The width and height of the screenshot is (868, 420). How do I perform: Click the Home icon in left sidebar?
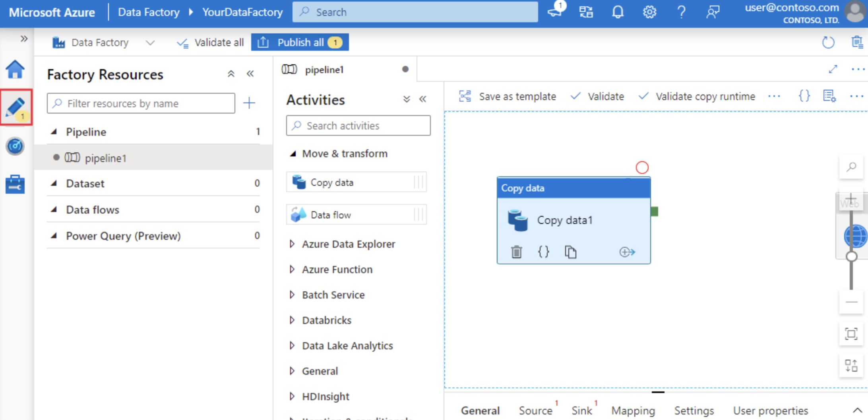[x=15, y=70]
